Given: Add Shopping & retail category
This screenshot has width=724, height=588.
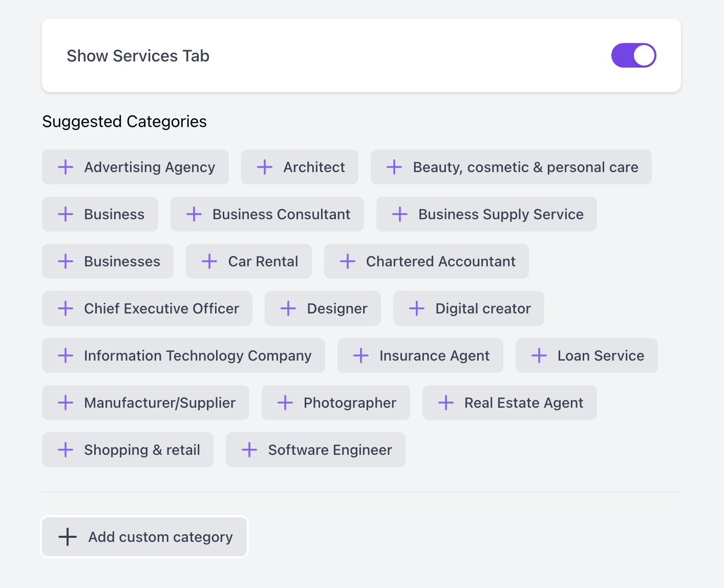Looking at the screenshot, I should pyautogui.click(x=127, y=450).
